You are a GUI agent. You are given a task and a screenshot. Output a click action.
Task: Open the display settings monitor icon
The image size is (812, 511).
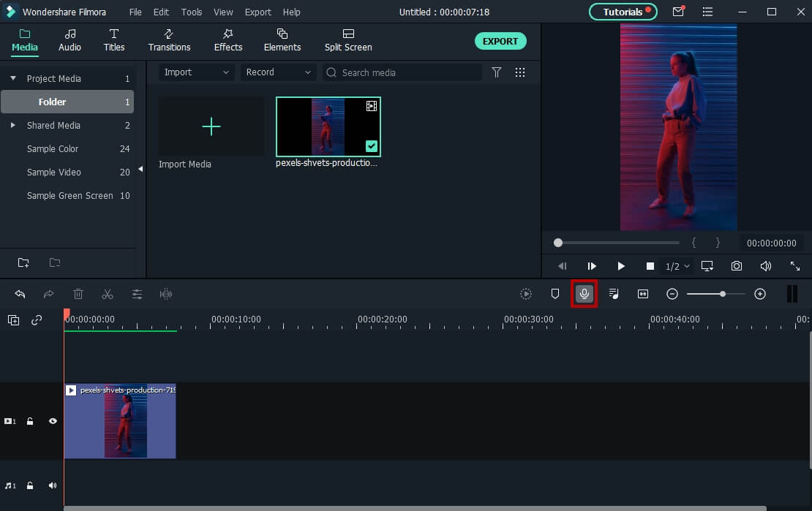pos(707,266)
